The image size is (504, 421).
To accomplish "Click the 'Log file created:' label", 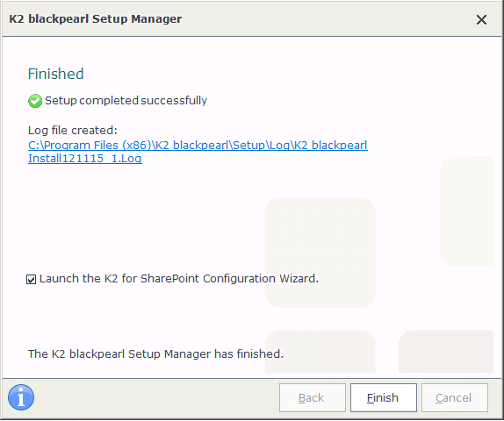I will (x=73, y=130).
